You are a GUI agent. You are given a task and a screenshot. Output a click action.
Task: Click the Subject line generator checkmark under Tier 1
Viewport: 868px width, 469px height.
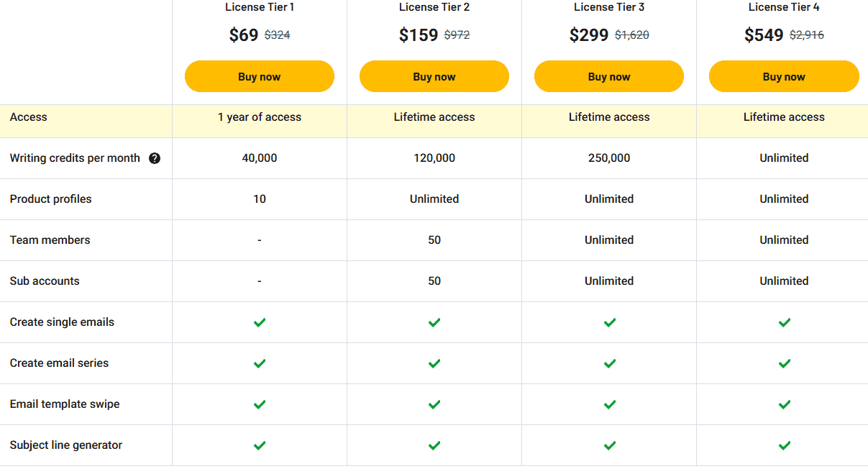point(259,445)
